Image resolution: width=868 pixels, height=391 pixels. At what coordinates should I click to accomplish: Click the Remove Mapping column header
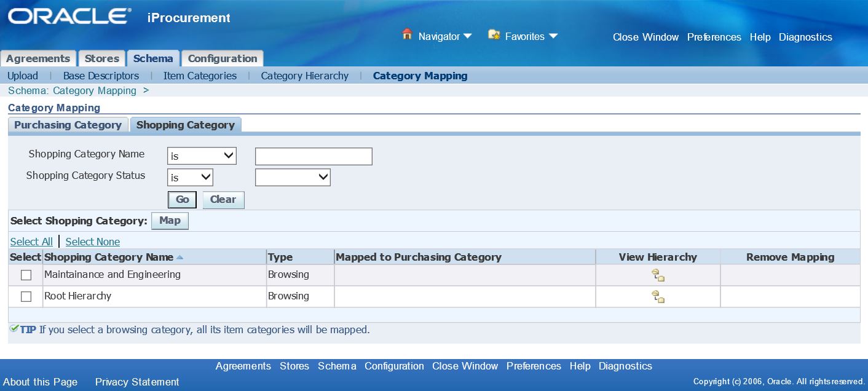pos(791,257)
